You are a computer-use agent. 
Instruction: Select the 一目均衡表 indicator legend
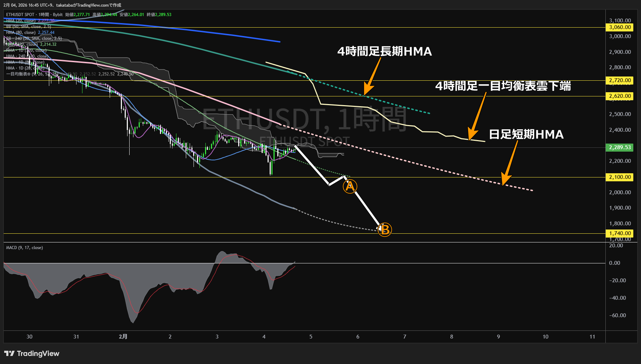(x=32, y=74)
